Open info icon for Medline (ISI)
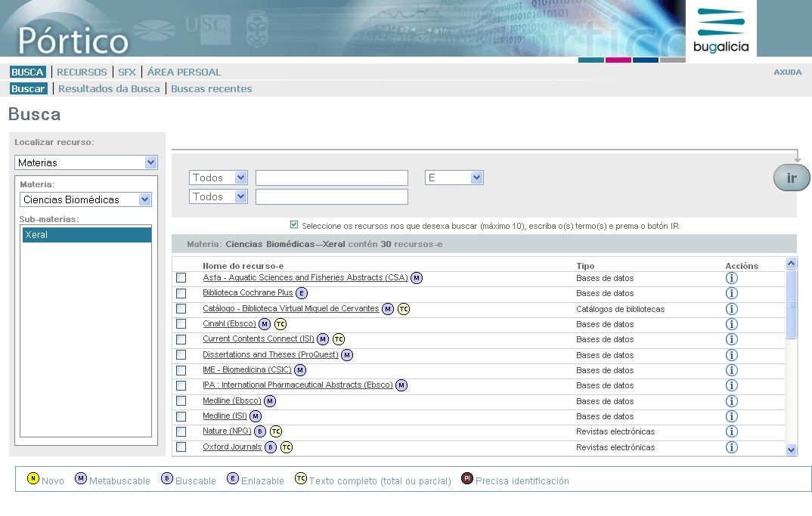The height and width of the screenshot is (516, 812). [731, 416]
